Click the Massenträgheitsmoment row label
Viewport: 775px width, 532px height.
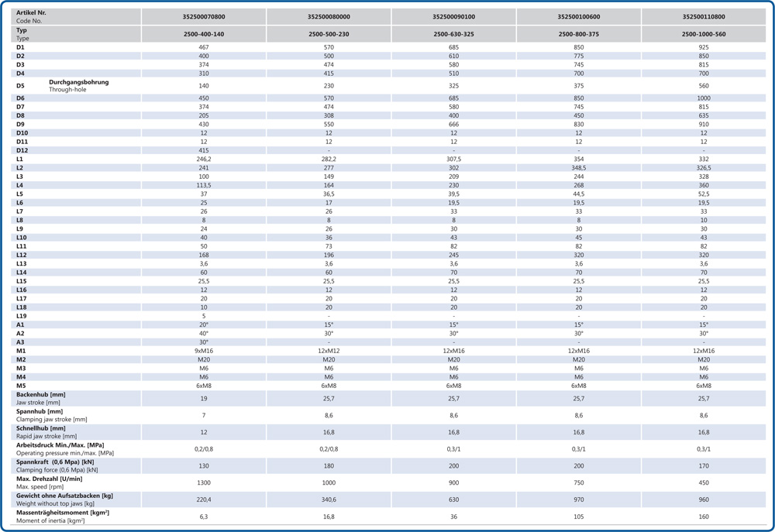63,517
